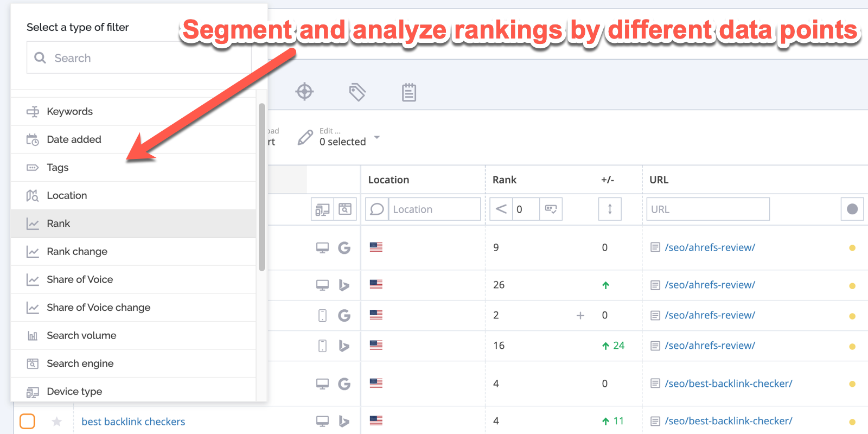Click the speech bubble icon beside Location

pyautogui.click(x=377, y=209)
